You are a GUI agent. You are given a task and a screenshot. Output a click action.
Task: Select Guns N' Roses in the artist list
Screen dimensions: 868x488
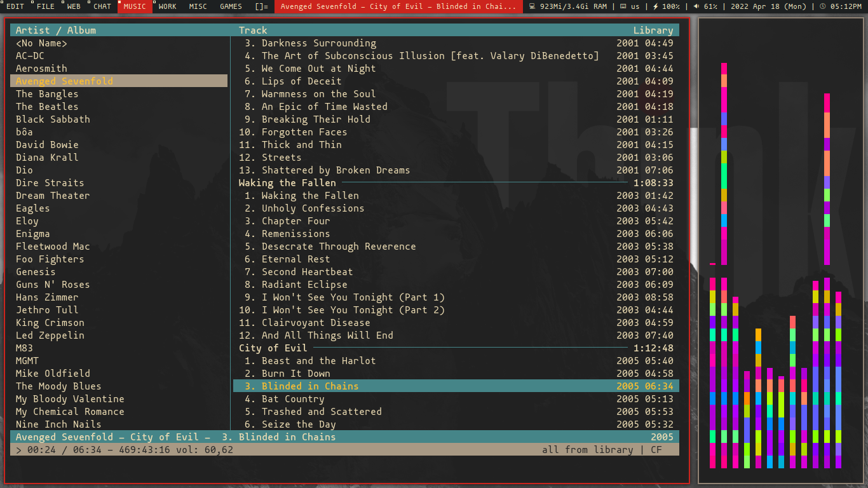[119, 285]
